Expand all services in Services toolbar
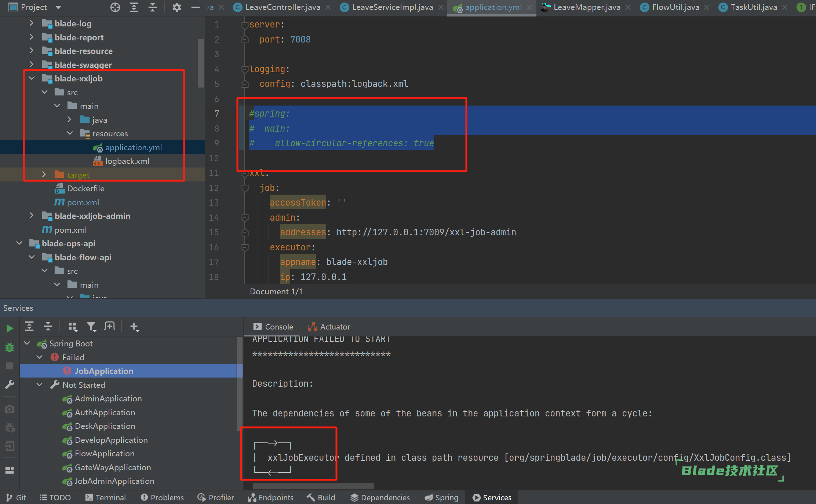The image size is (816, 504). (x=29, y=326)
